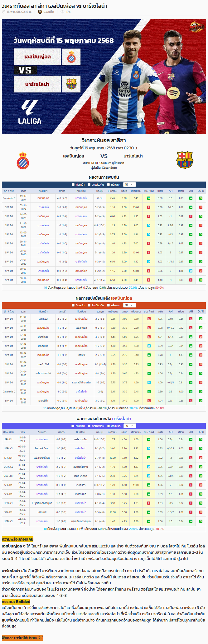Image resolution: width=208 pixels, height=644 pixels.
Task: Click the yellow ความพร้อมก่อนเกม heading
Action: tap(17, 539)
